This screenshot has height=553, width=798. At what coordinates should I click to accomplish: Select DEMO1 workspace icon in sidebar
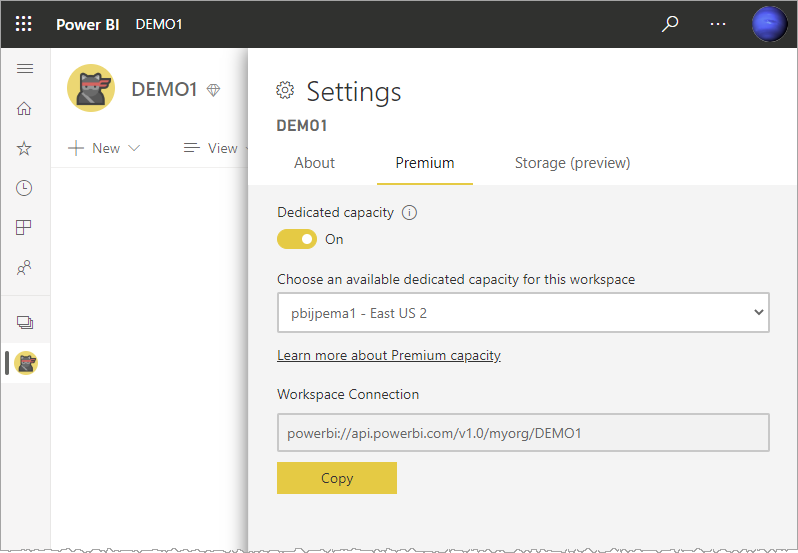click(26, 363)
